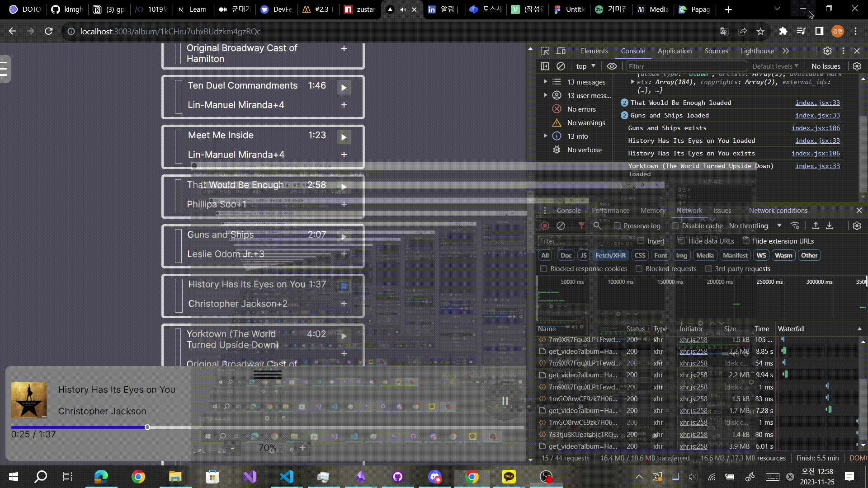The width and height of the screenshot is (868, 488).
Task: Open DevTools customize three-dot menu
Action: 843,51
